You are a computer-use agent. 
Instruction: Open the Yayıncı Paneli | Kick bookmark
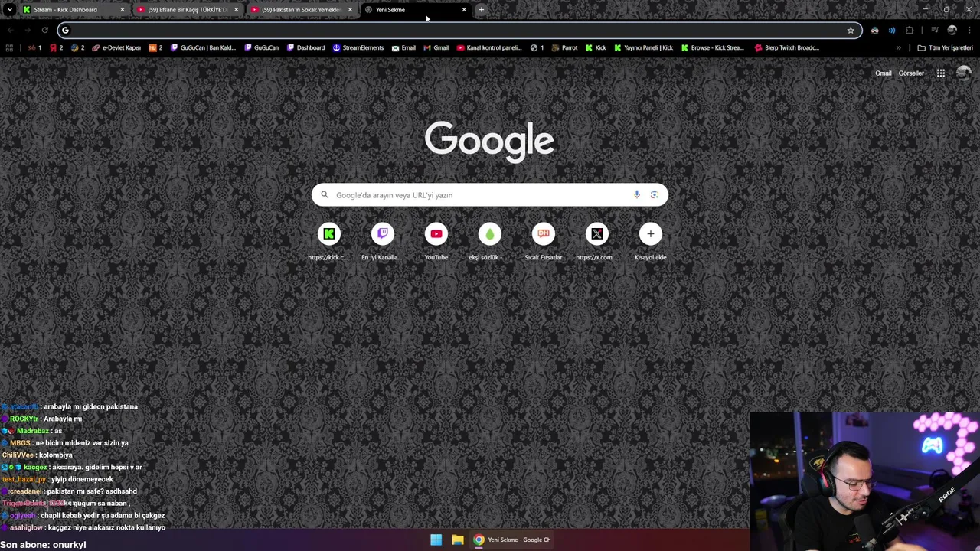coord(643,47)
